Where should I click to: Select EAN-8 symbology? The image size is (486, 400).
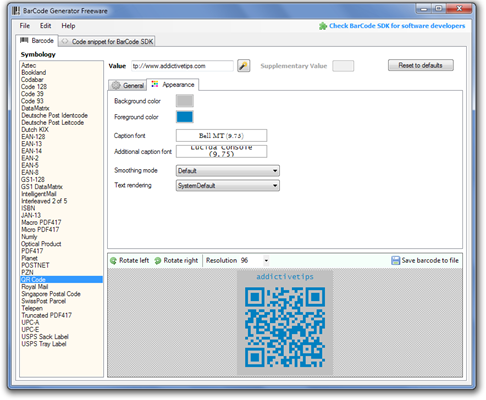point(30,172)
